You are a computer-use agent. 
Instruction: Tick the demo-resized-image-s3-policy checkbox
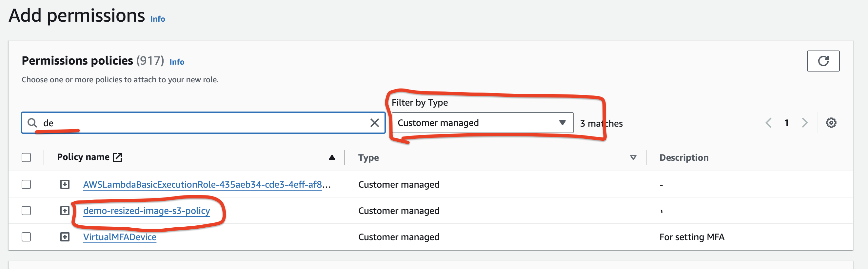(26, 211)
